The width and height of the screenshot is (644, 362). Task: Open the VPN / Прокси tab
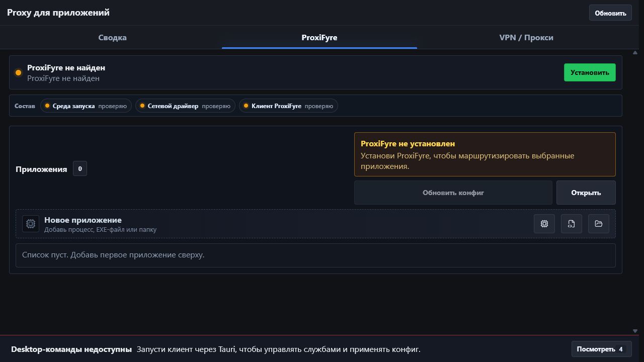(x=526, y=37)
